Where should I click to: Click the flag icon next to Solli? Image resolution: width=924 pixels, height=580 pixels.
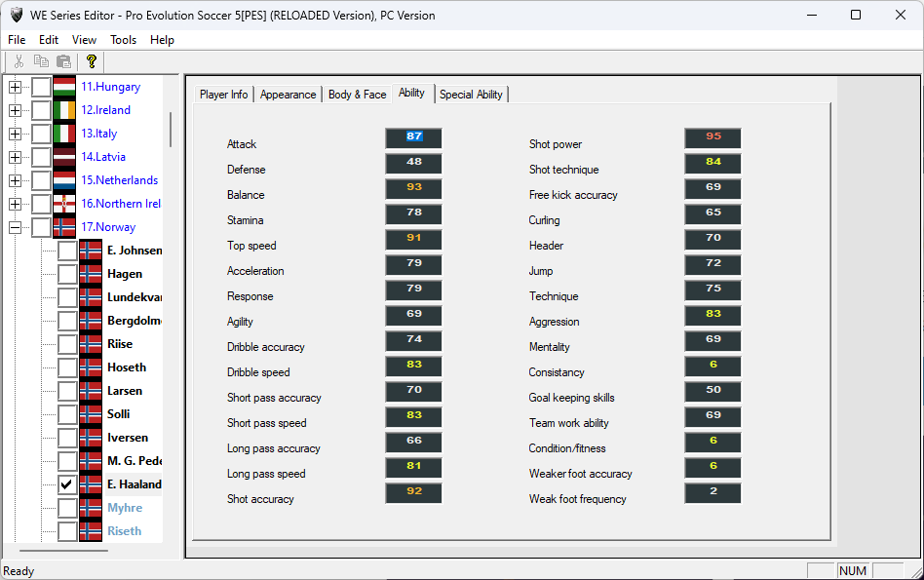[x=91, y=414]
